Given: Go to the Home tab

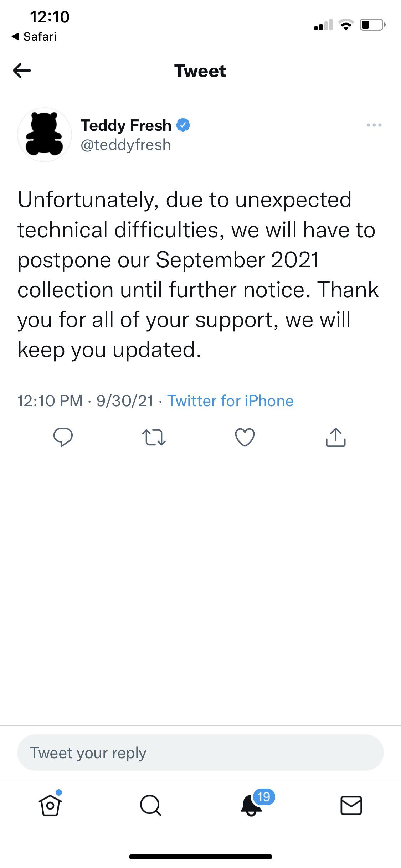Looking at the screenshot, I should (x=50, y=805).
